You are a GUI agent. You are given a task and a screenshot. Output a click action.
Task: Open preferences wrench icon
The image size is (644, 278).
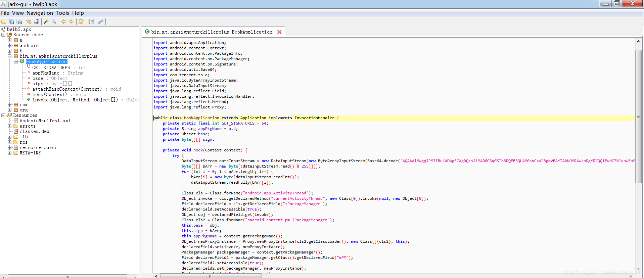click(100, 21)
